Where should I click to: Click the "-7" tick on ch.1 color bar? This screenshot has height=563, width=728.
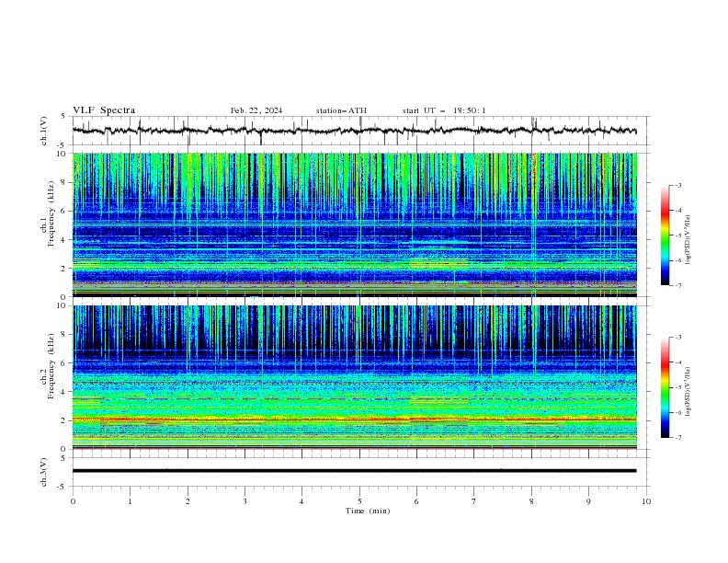click(677, 285)
